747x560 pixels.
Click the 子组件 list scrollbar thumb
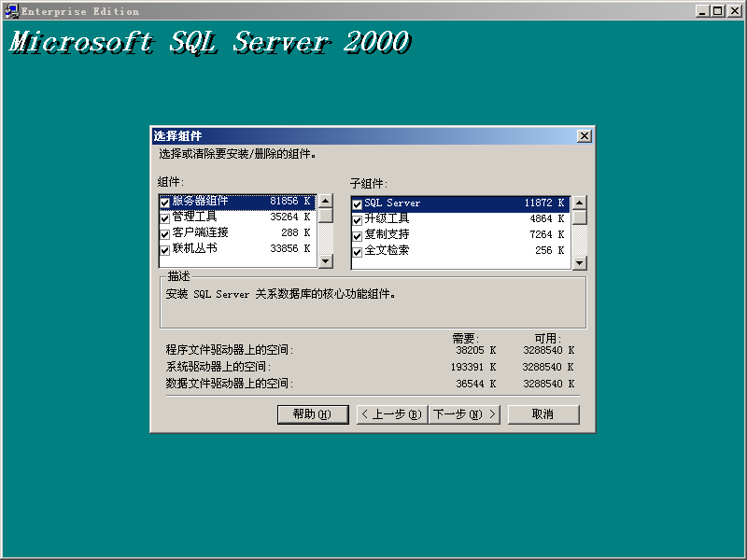[x=579, y=217]
